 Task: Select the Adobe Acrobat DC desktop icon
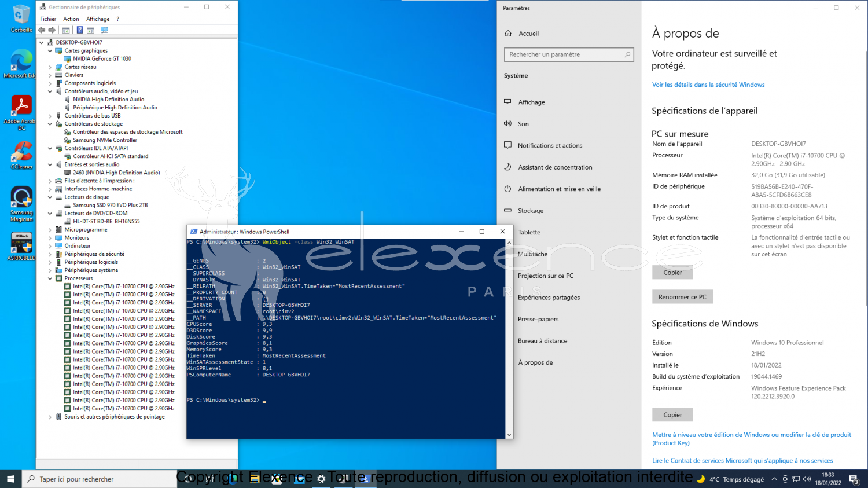21,112
